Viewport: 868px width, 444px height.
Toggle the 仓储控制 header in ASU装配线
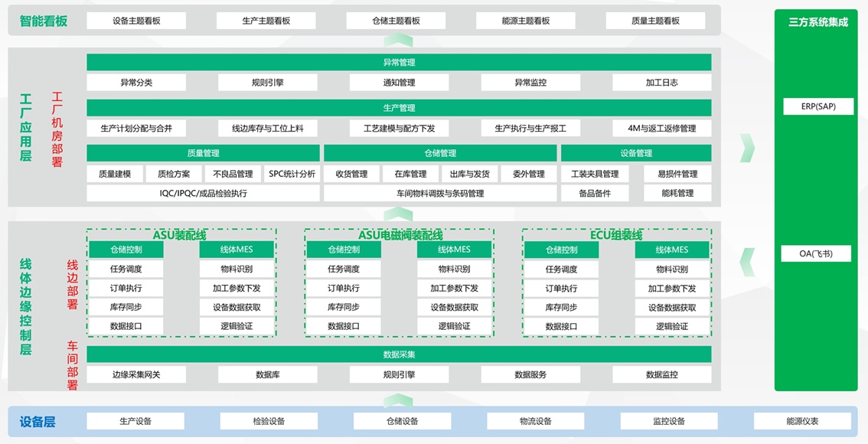click(x=127, y=250)
